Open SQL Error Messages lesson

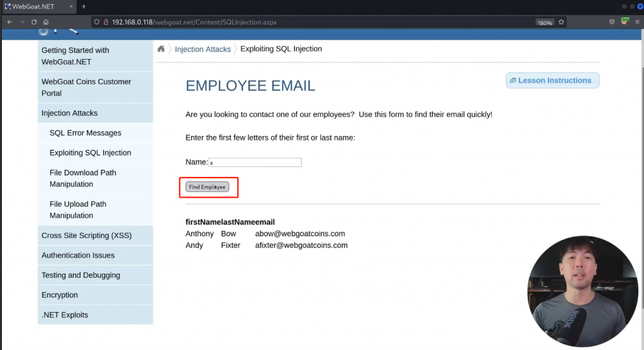(x=96, y=133)
